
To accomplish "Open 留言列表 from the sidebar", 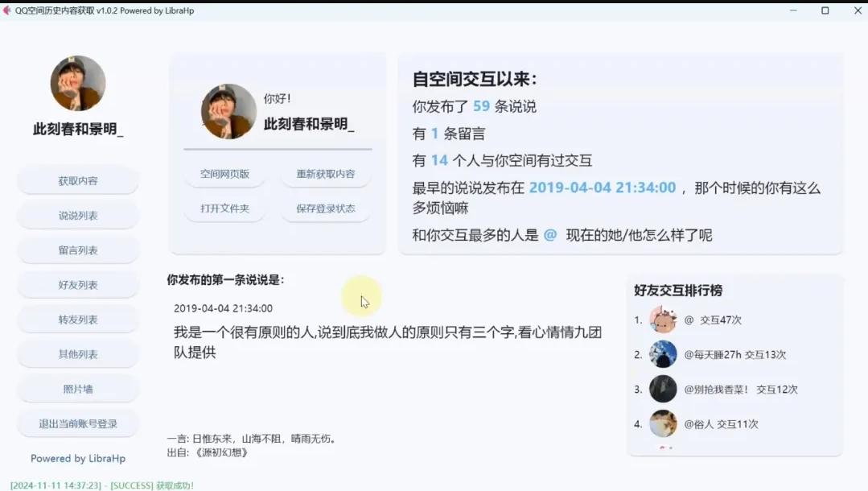I will 77,250.
